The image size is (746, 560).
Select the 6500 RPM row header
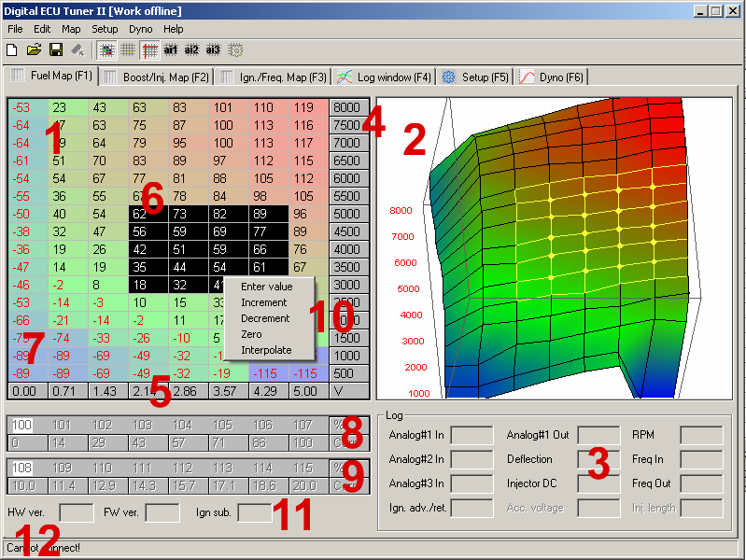click(x=349, y=161)
